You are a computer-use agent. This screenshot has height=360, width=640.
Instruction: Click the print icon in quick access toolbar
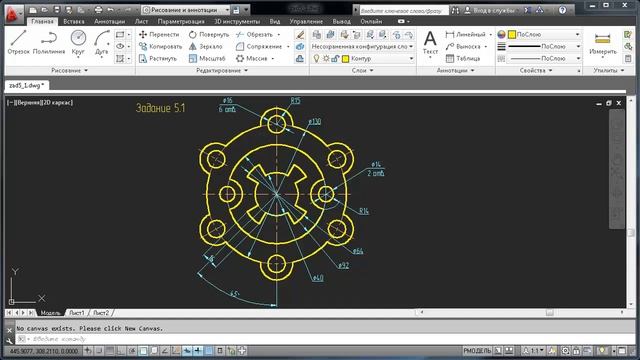[x=98, y=9]
